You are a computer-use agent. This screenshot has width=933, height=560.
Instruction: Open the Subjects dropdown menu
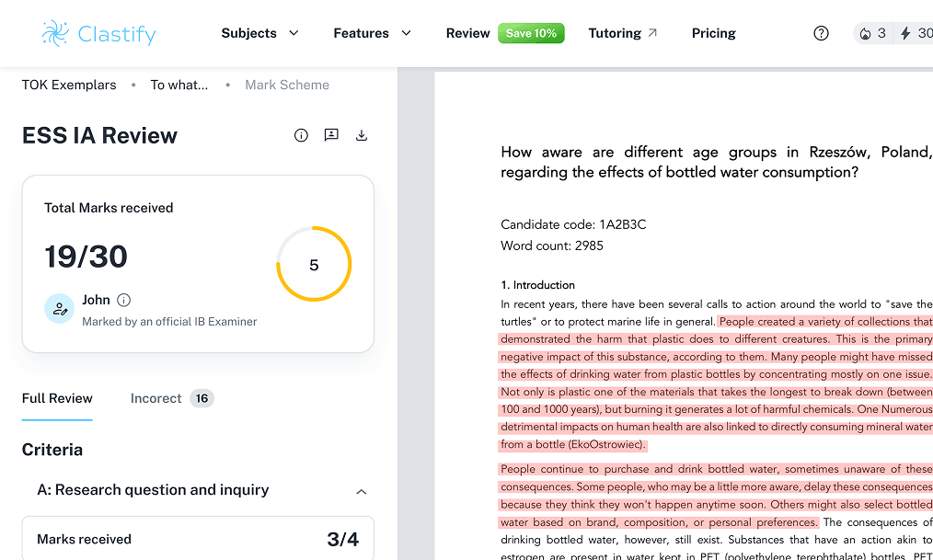259,33
